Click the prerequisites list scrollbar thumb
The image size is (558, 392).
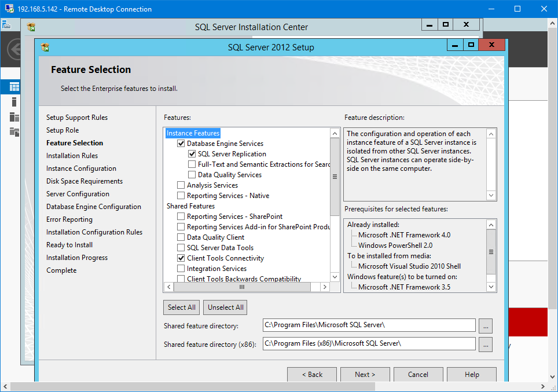coord(491,252)
